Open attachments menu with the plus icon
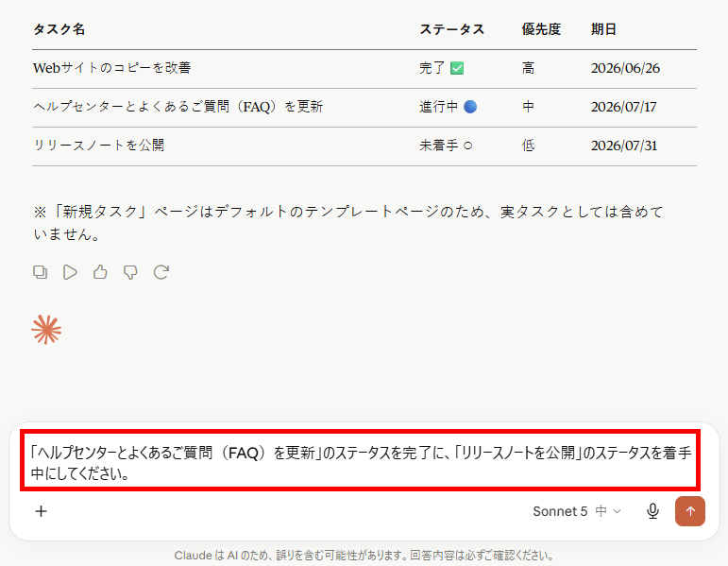The height and width of the screenshot is (566, 728). [42, 511]
